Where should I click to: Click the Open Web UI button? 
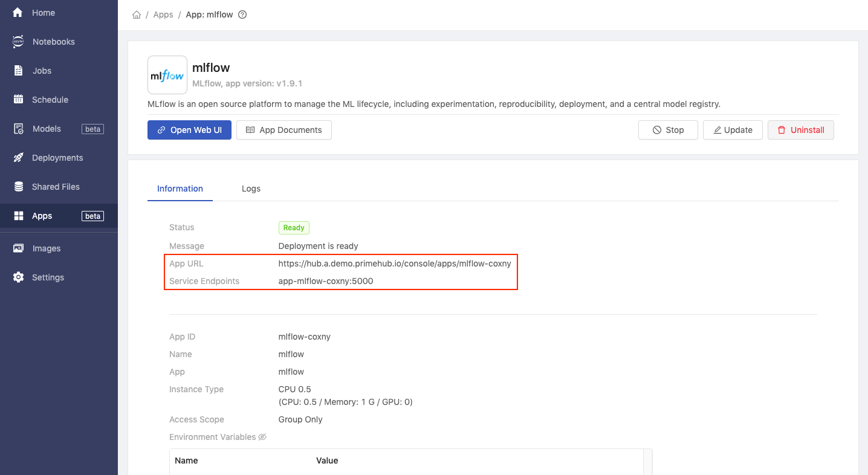tap(189, 130)
